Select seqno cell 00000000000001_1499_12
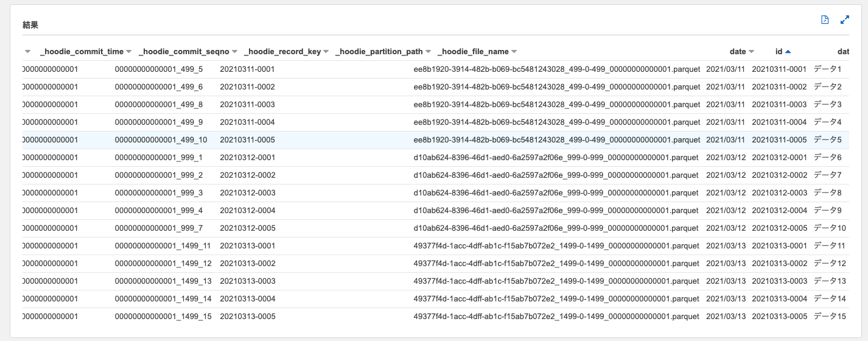This screenshot has height=341, width=868. point(163,264)
